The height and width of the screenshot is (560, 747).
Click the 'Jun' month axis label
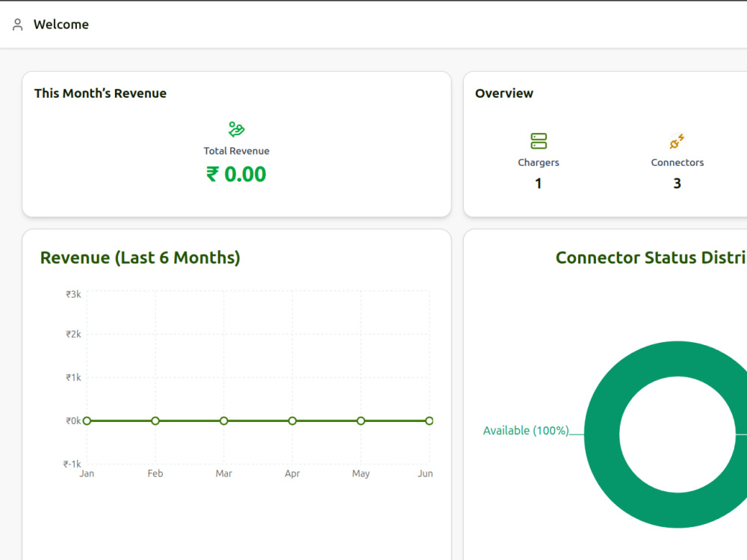point(426,474)
